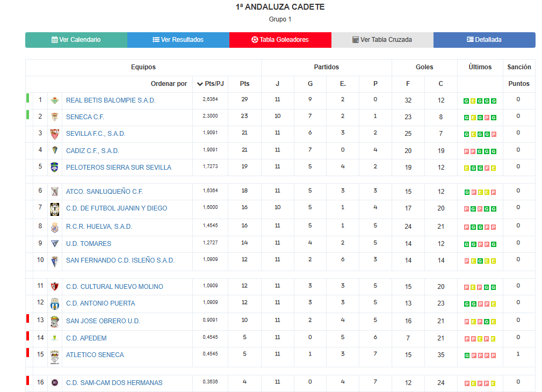Open C.D. CULTURAL NUEVO MOLINO link
This screenshot has width=542, height=392.
114,287
